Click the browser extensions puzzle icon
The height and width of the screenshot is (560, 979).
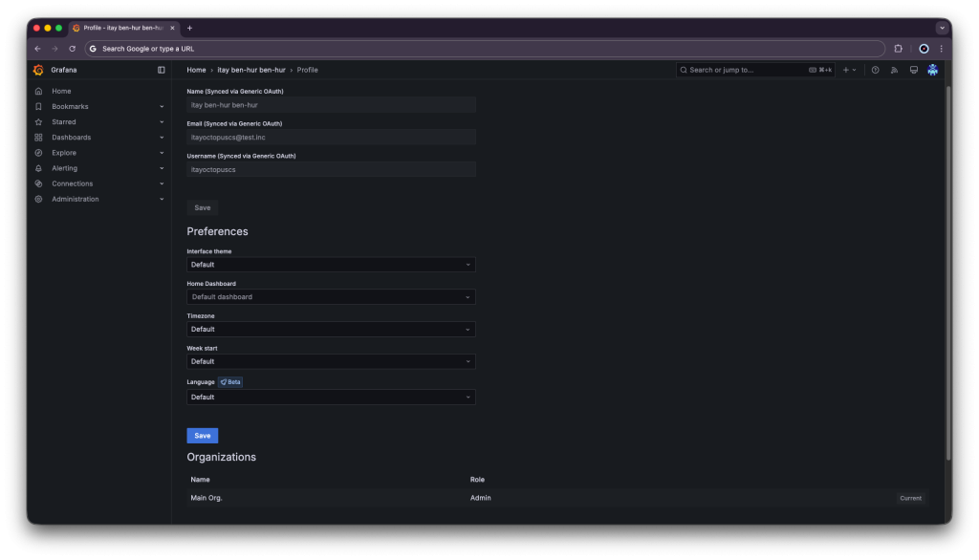point(898,48)
